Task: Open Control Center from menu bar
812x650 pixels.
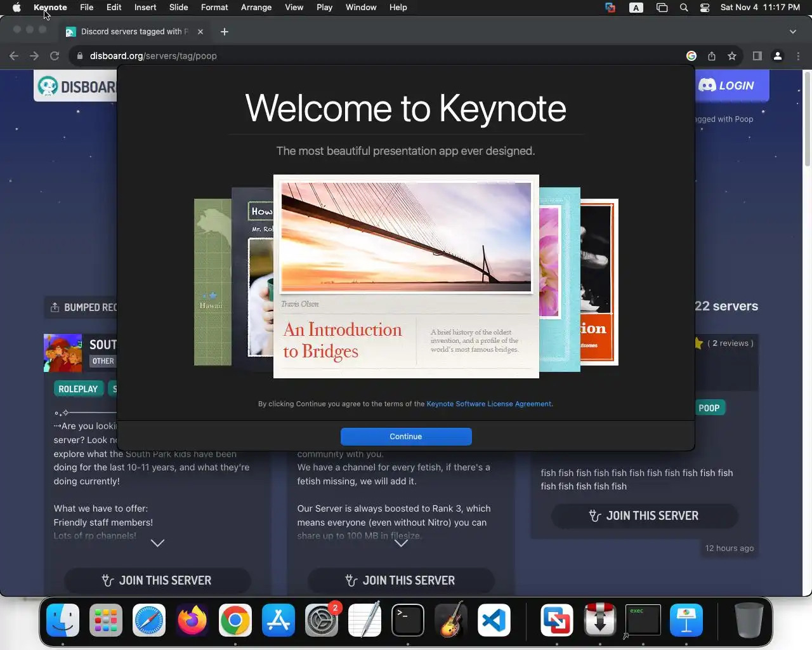Action: tap(705, 8)
